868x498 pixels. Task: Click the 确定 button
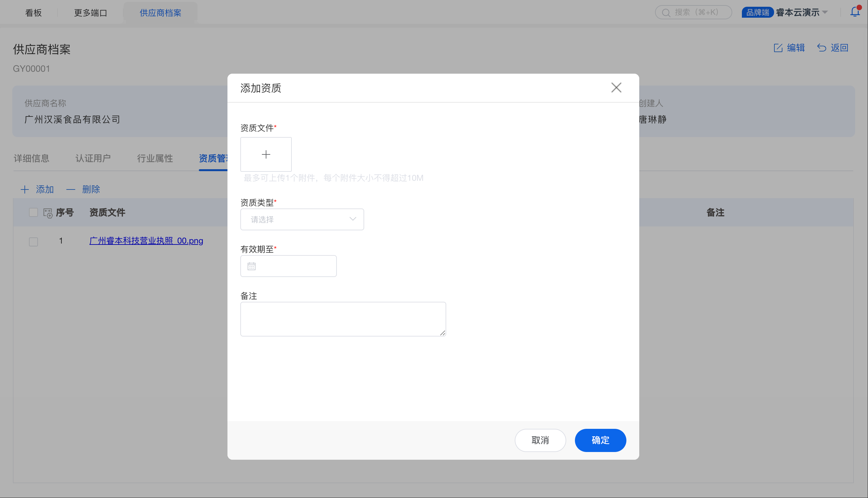600,440
